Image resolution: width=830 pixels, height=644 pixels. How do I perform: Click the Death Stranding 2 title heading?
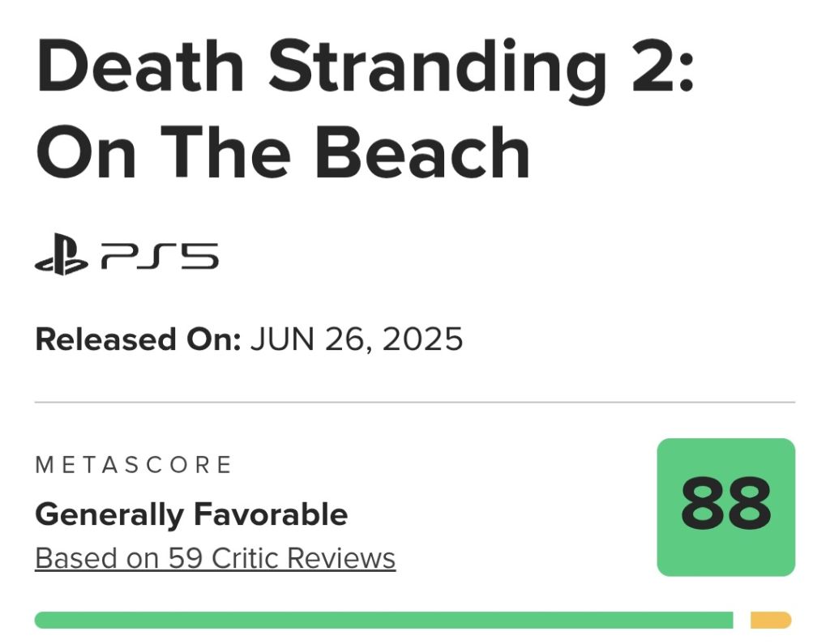[x=365, y=109]
